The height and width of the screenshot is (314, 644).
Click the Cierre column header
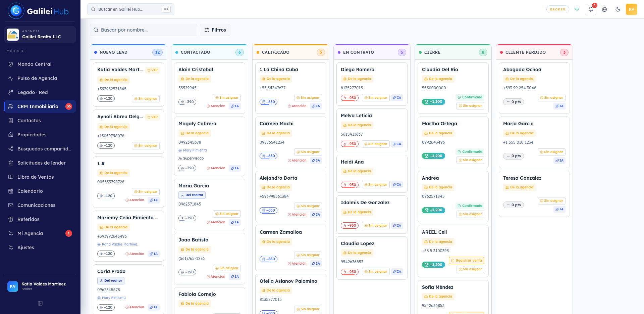[453, 52]
